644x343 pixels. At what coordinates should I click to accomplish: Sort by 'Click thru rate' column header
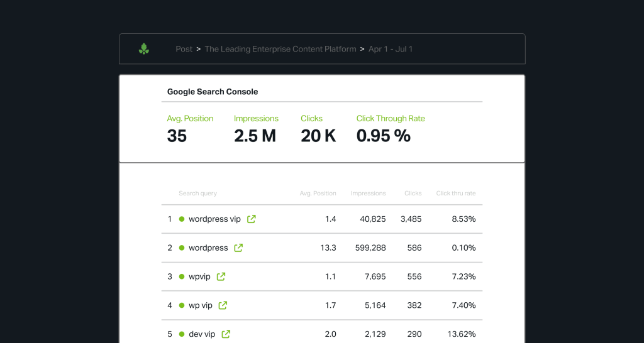point(456,193)
